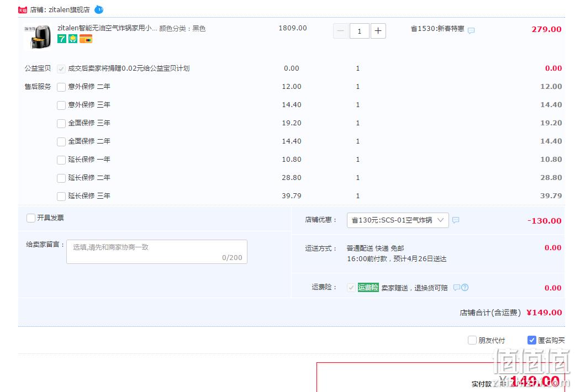Open the blue Wangwang chat icon
This screenshot has height=392, width=575.
coord(99,9)
